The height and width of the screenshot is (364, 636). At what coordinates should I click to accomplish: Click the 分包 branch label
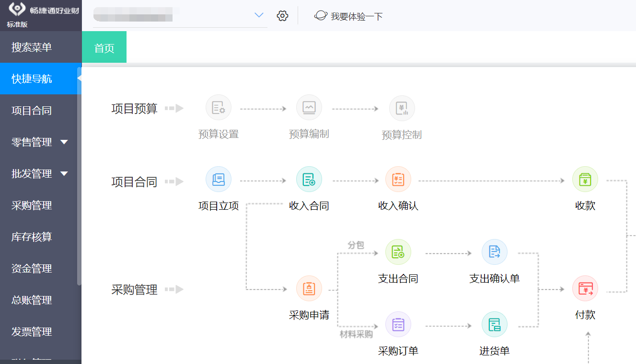tap(356, 245)
